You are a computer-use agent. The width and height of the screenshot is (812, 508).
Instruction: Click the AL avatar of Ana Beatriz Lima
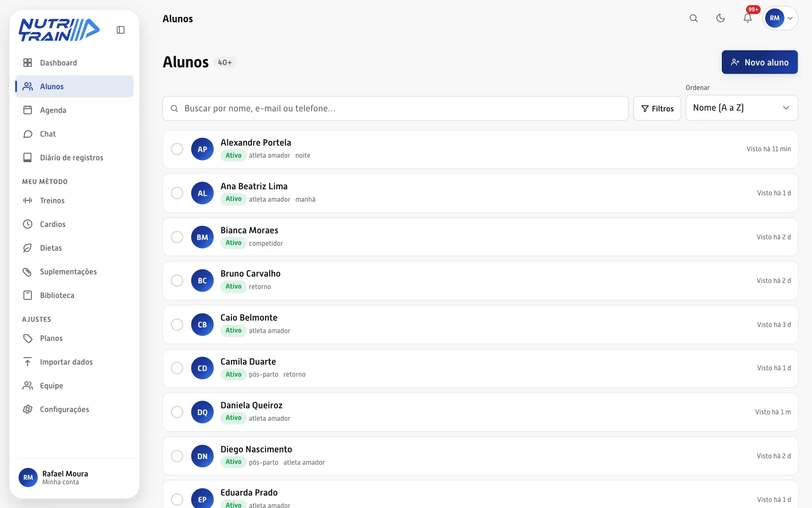point(202,193)
